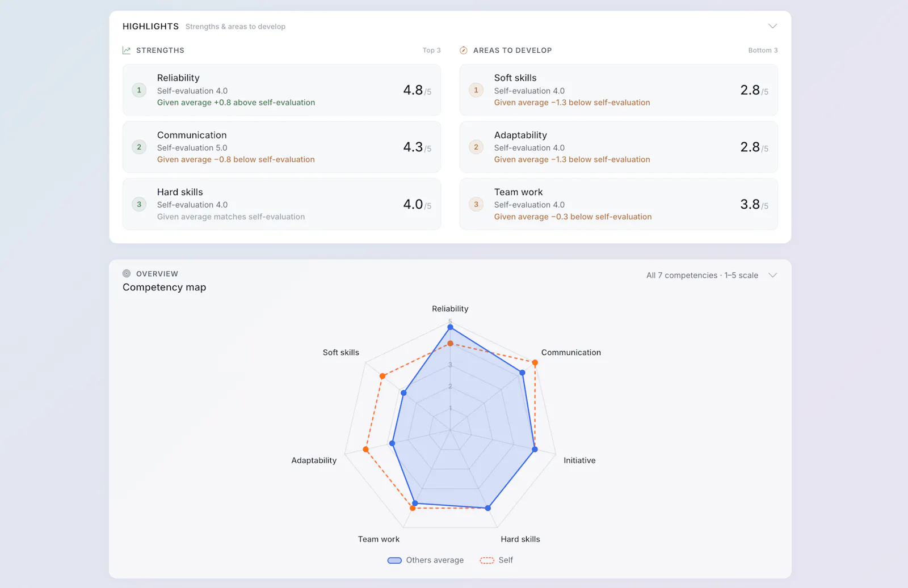The width and height of the screenshot is (908, 588).
Task: Select blue Reliability data point on radar
Action: (450, 327)
